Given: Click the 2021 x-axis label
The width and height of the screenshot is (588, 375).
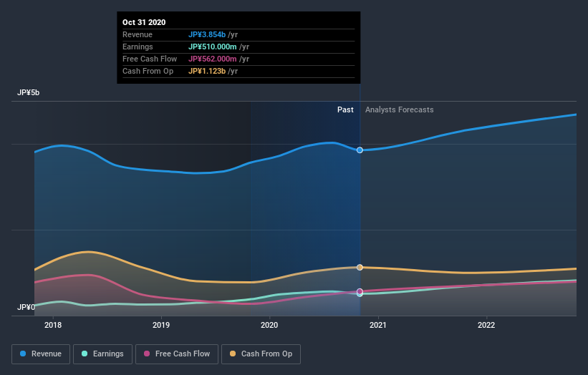Looking at the screenshot, I should click(x=377, y=325).
